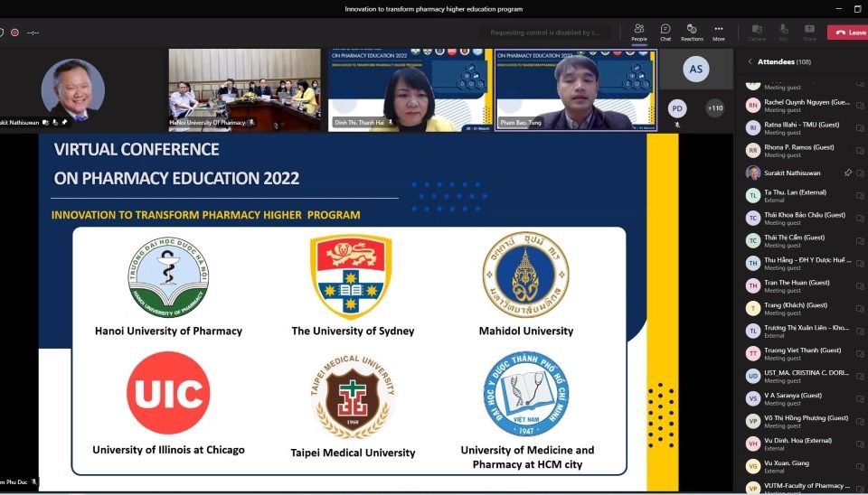The width and height of the screenshot is (868, 495).
Task: Click the meeting timer display
Action: coord(33,33)
